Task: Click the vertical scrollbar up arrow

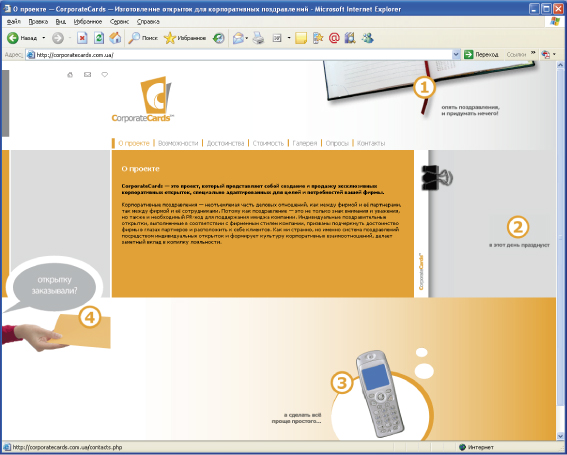Action: [x=560, y=65]
